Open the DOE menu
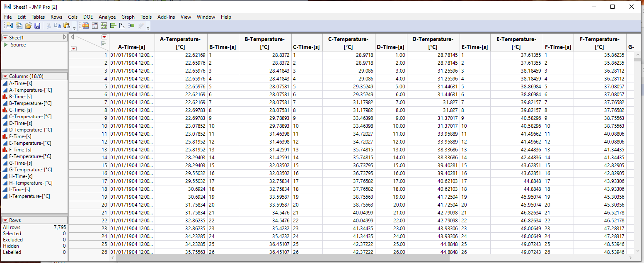Screen dimensions: 644x263 pos(88,17)
